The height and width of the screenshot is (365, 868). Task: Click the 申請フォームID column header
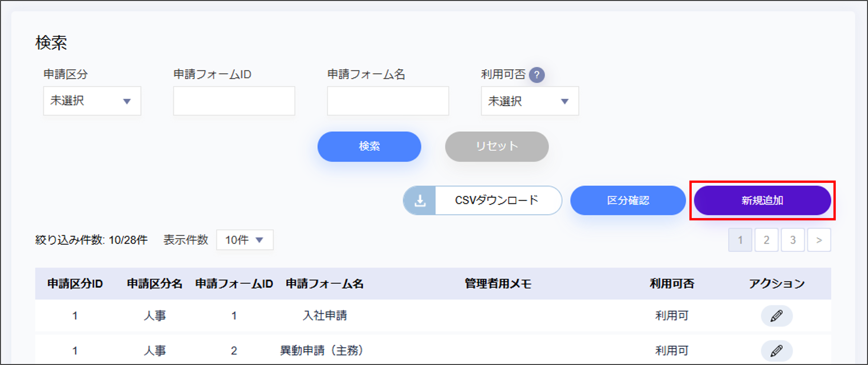[x=234, y=284]
